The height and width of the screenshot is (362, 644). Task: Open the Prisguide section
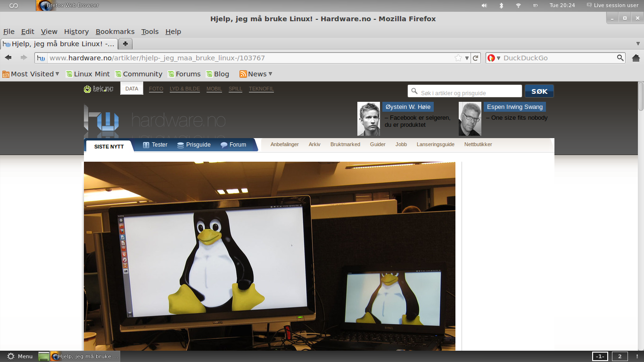tap(194, 145)
